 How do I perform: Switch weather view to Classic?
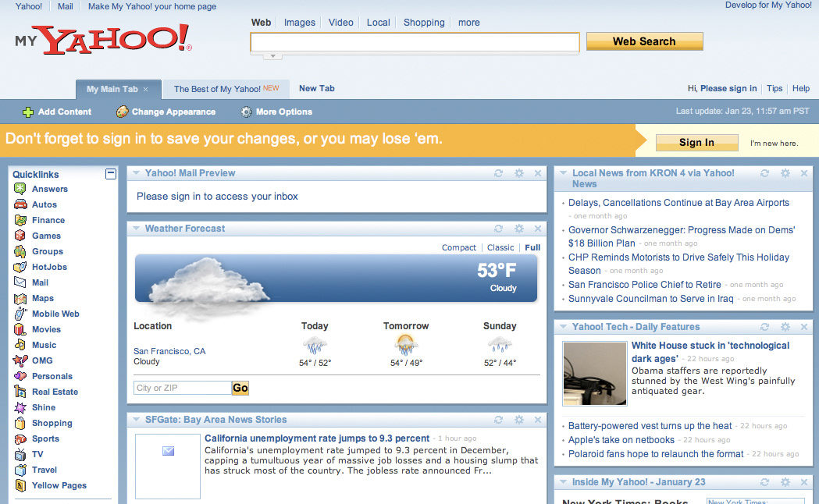click(x=500, y=247)
